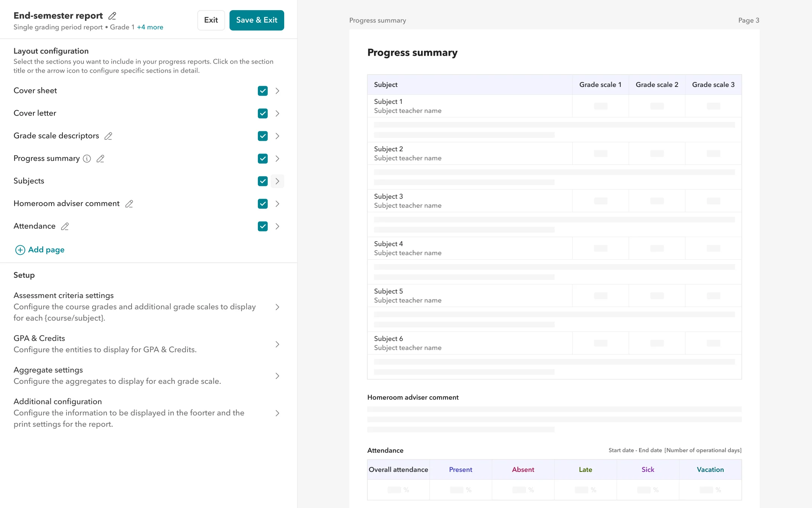
Task: Uncheck the Cover sheet checkbox
Action: click(263, 91)
